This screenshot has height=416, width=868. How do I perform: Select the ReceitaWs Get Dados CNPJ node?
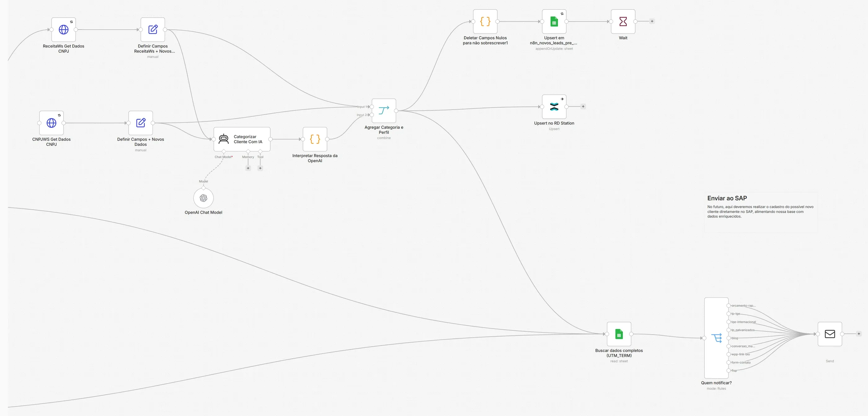click(63, 30)
